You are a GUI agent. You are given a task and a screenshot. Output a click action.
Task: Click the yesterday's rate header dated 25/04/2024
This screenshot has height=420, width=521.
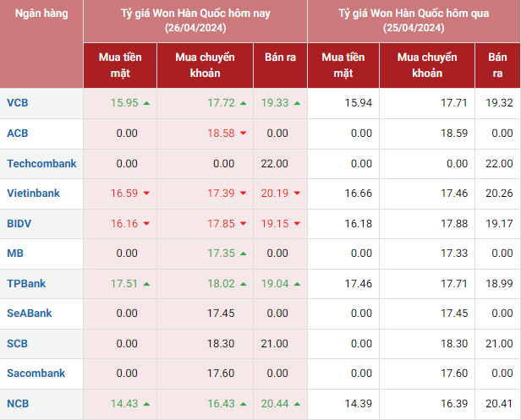click(414, 21)
